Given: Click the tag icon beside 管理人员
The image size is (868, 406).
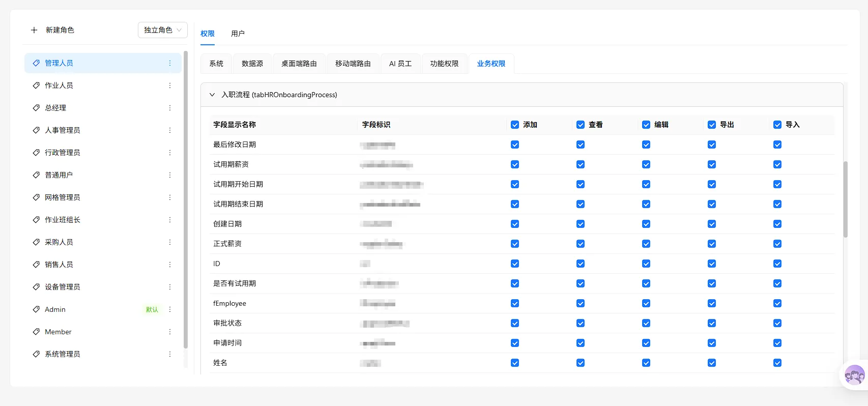Looking at the screenshot, I should [36, 63].
